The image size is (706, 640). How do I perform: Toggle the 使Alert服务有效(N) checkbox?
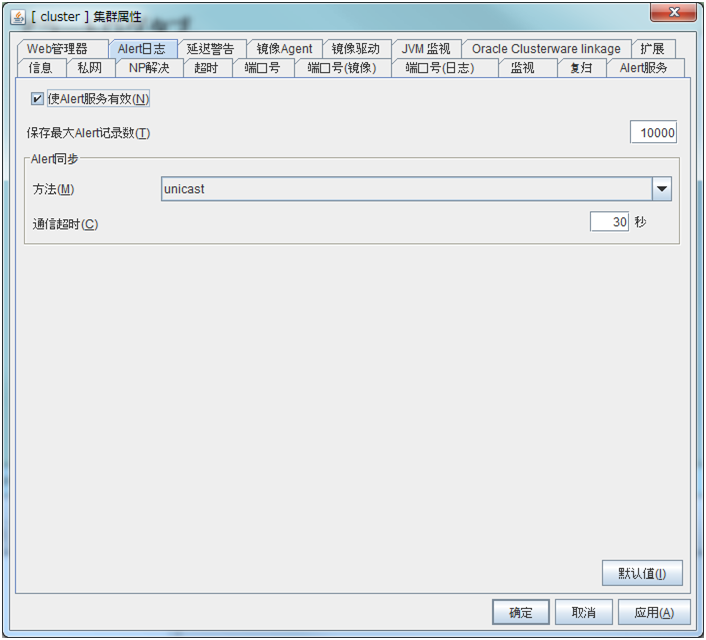pos(37,99)
